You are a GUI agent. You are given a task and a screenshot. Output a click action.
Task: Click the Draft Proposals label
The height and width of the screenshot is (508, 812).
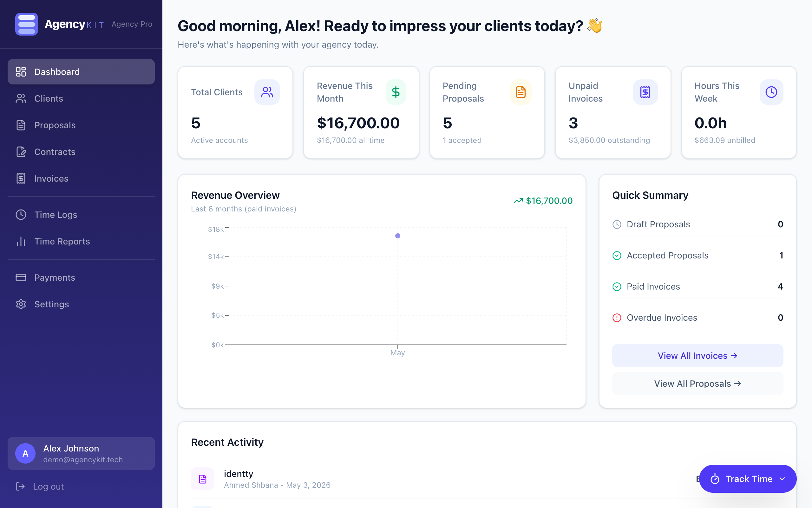click(x=658, y=224)
